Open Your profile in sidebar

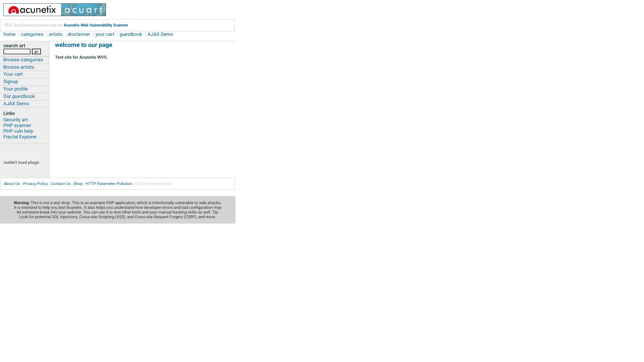coord(24,89)
